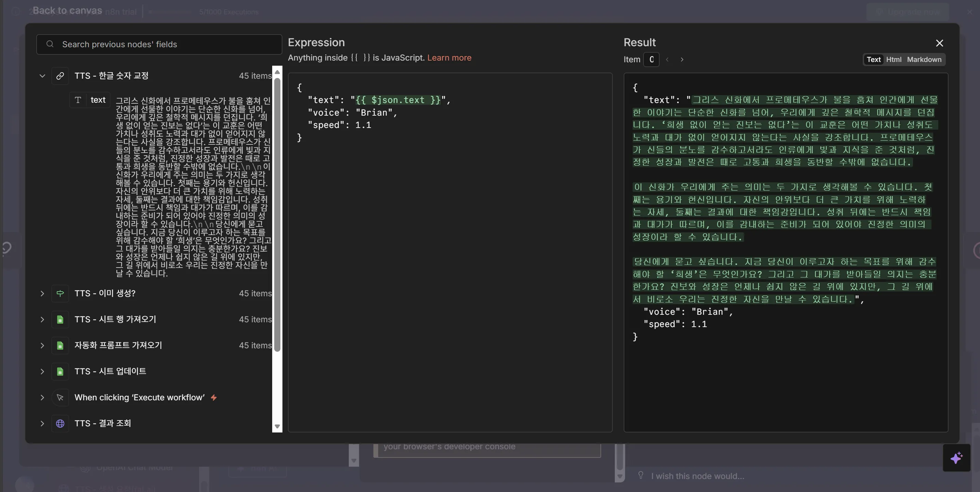
Task: Click the globe icon of TTS - 결과 조회
Action: point(60,423)
